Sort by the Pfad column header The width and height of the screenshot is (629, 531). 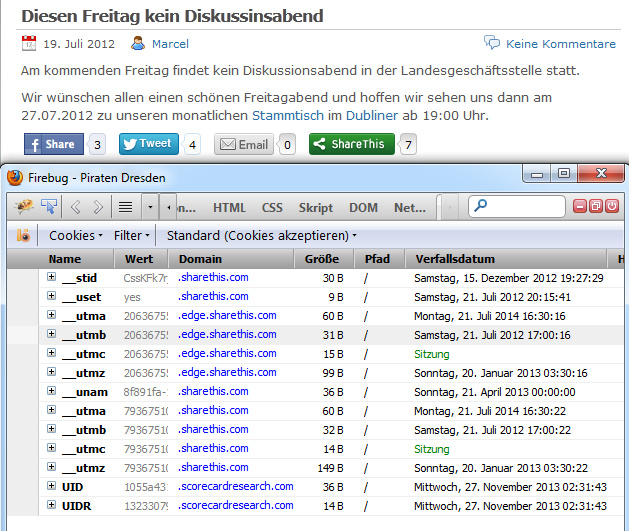point(379,259)
